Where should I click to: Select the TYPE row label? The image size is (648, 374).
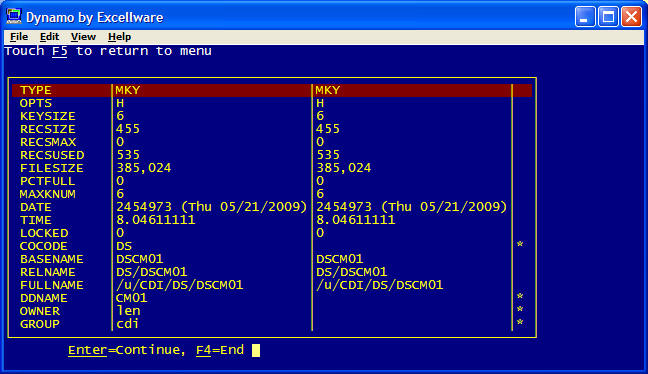point(36,90)
